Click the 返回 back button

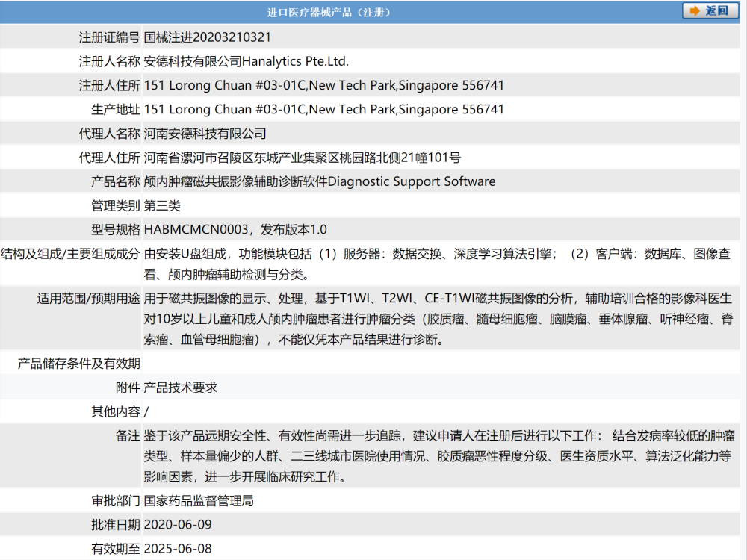point(710,10)
